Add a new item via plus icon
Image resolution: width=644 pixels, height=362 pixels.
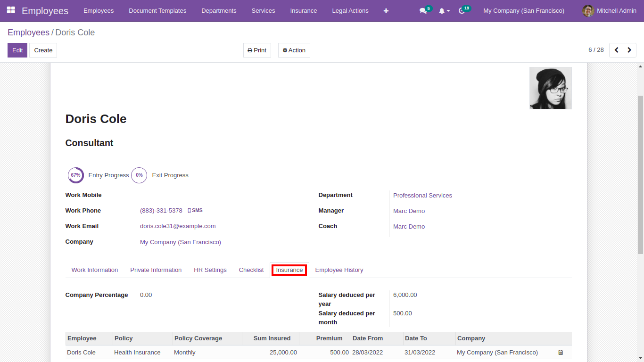click(x=386, y=10)
